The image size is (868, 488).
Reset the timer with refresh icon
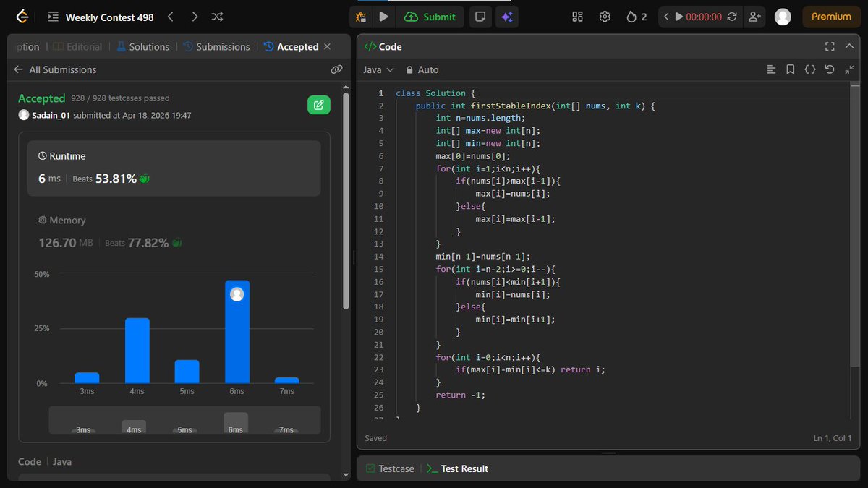(x=732, y=17)
